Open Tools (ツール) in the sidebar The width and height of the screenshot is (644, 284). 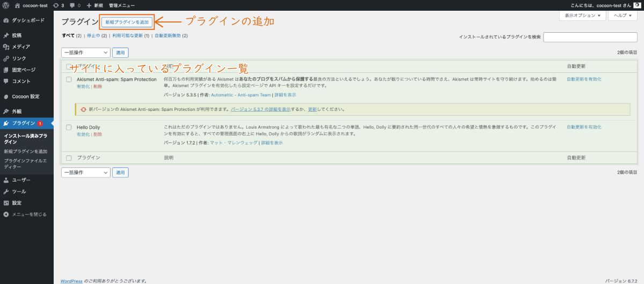[19, 191]
